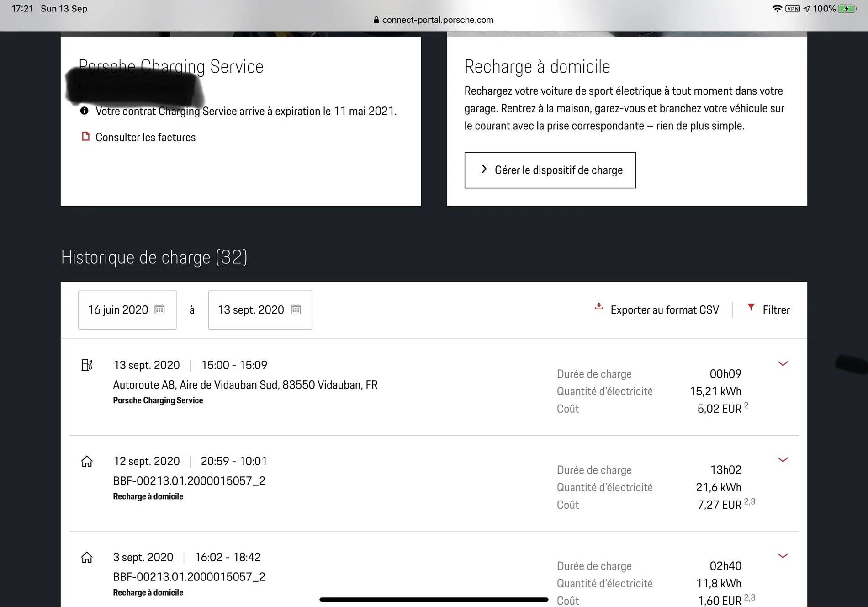Expand the 12 sept. 2020 charge details
This screenshot has height=607, width=868.
(783, 460)
